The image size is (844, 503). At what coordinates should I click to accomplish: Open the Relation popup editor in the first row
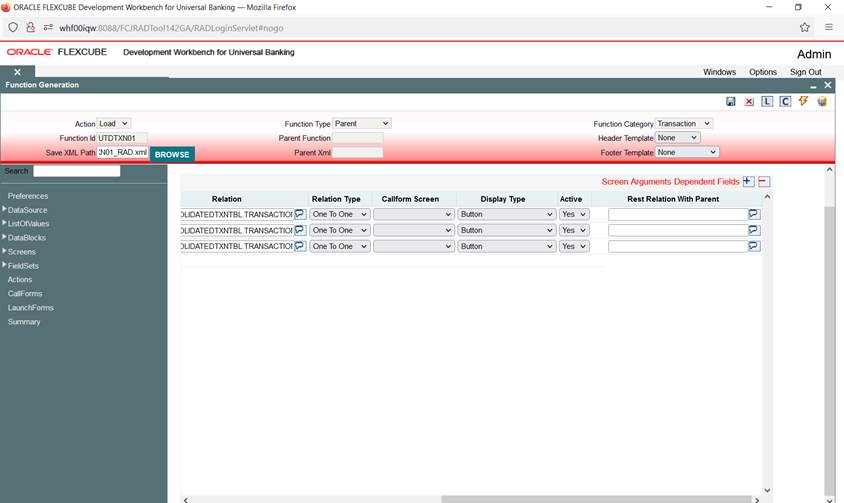click(x=300, y=214)
